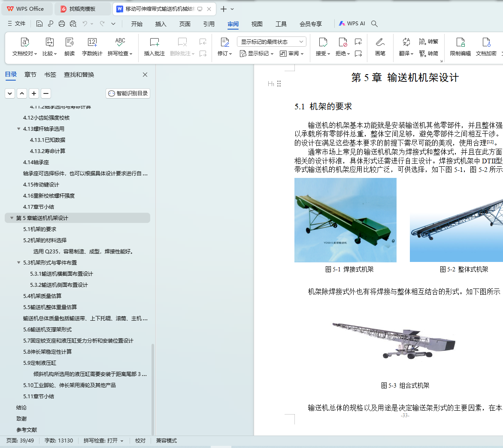Switch to 章节 navigation tab
The width and height of the screenshot is (503, 448).
pos(30,75)
